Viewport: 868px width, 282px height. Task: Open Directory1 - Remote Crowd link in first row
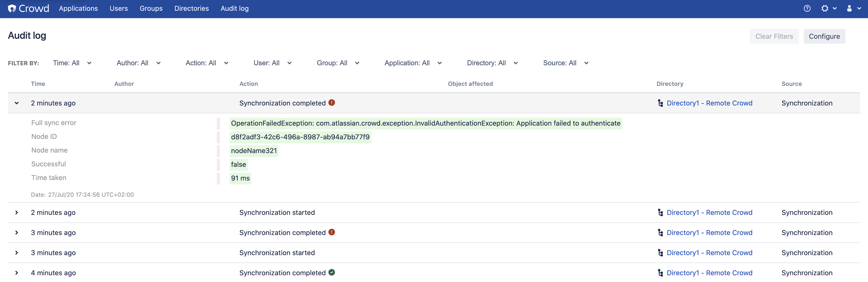click(709, 103)
